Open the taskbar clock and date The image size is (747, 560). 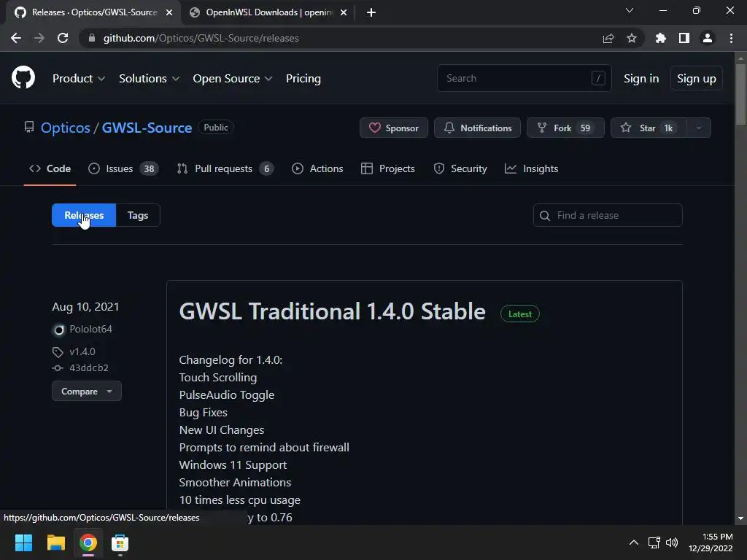click(x=711, y=542)
